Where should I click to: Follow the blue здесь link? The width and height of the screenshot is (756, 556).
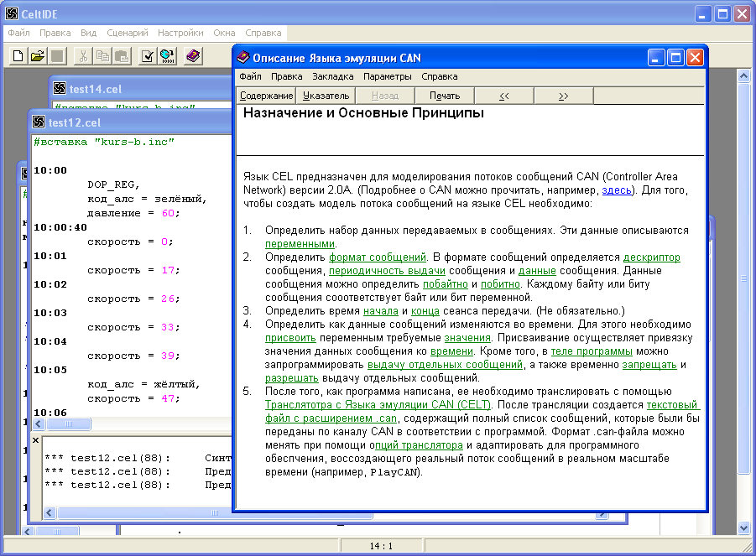point(616,190)
